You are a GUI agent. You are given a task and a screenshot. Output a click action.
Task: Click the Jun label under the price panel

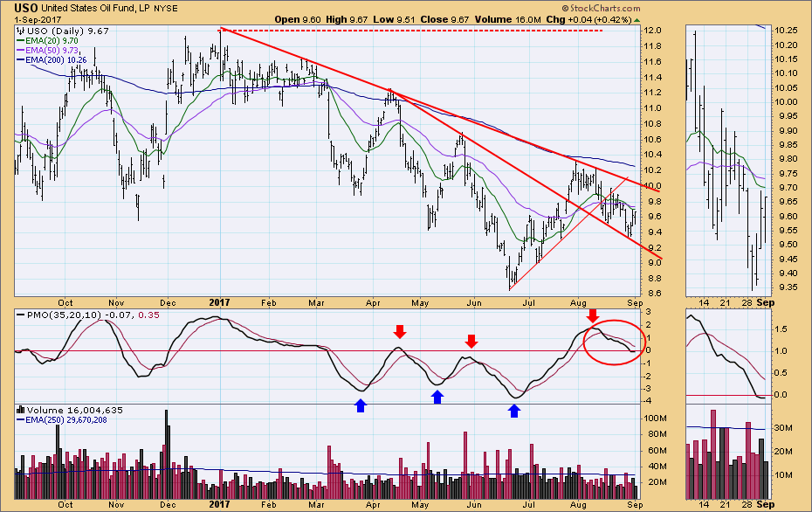coord(474,302)
